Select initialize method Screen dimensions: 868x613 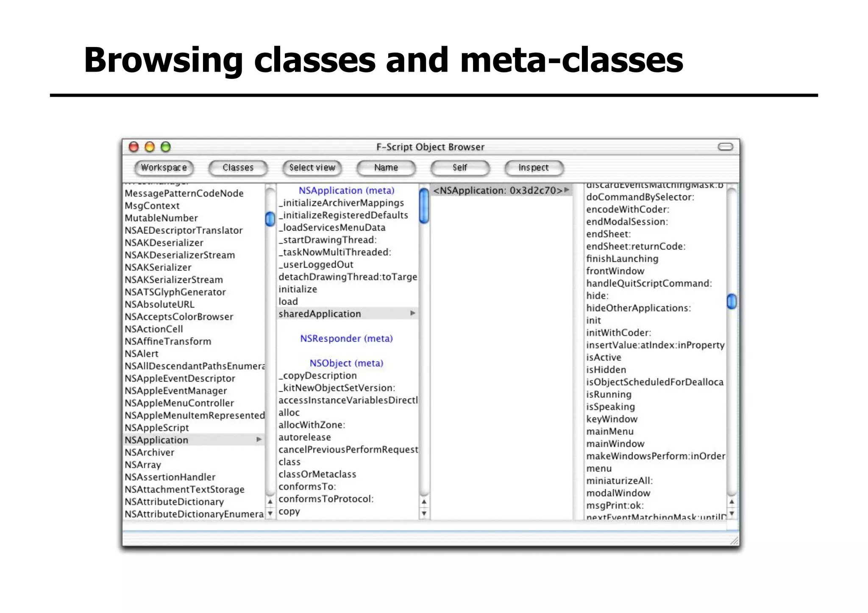click(x=298, y=289)
